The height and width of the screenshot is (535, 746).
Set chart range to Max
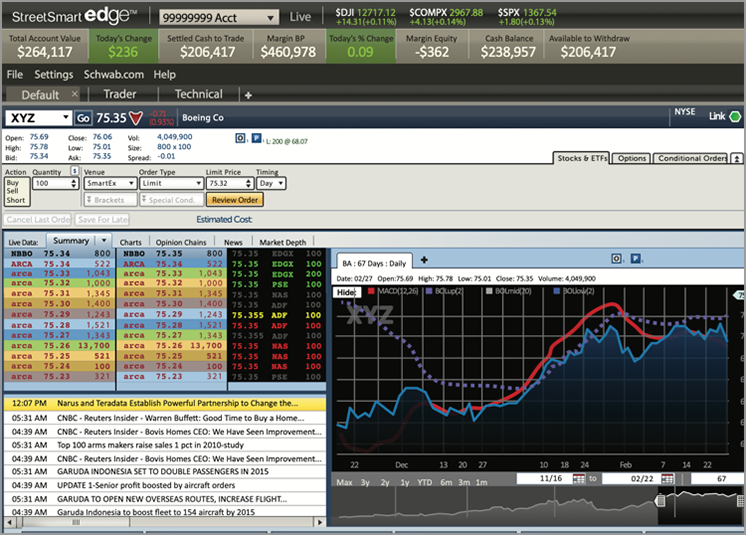pos(344,482)
